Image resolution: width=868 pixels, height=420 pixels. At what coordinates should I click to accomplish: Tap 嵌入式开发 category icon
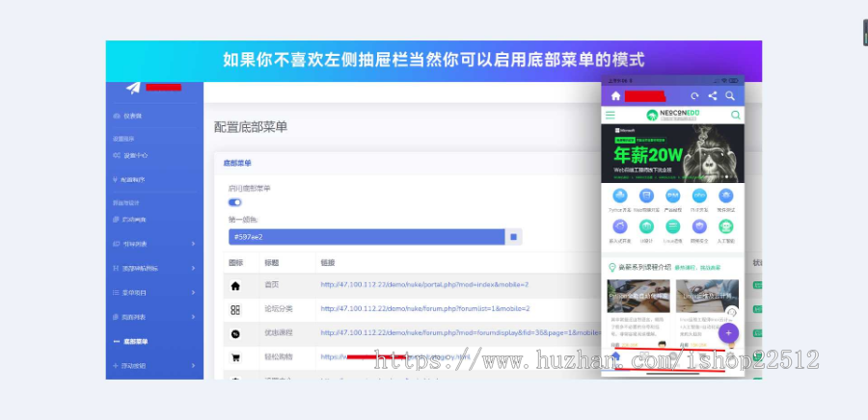[x=620, y=226]
